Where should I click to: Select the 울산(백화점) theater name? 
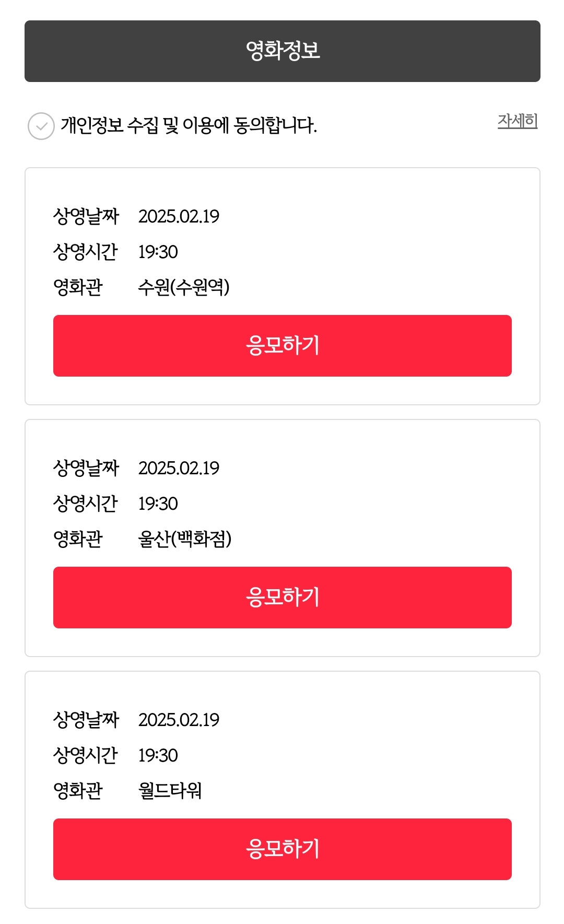point(184,539)
